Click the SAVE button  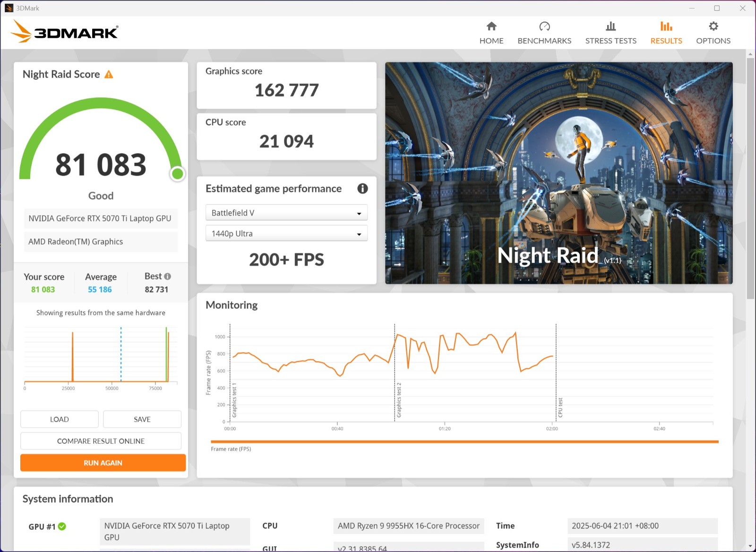142,419
